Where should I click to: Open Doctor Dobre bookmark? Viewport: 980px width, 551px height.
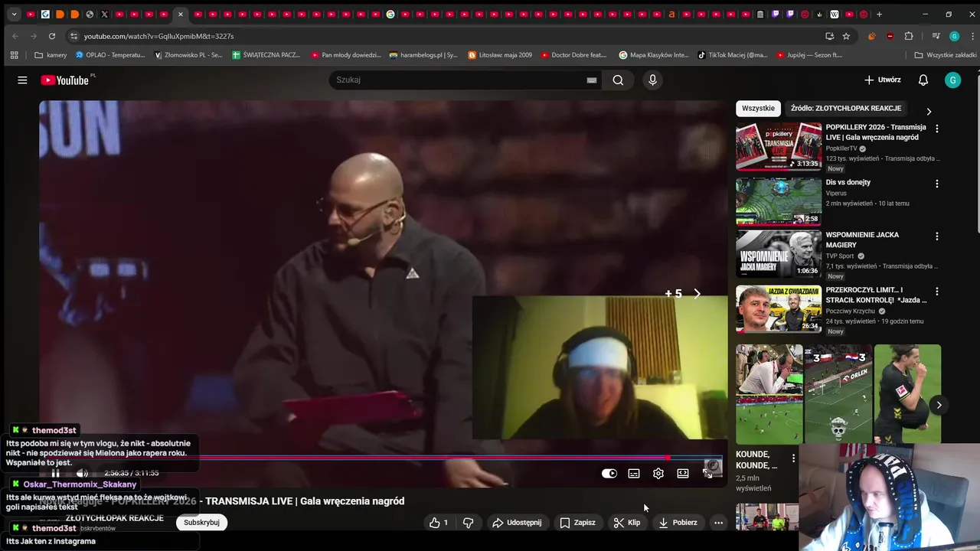573,55
